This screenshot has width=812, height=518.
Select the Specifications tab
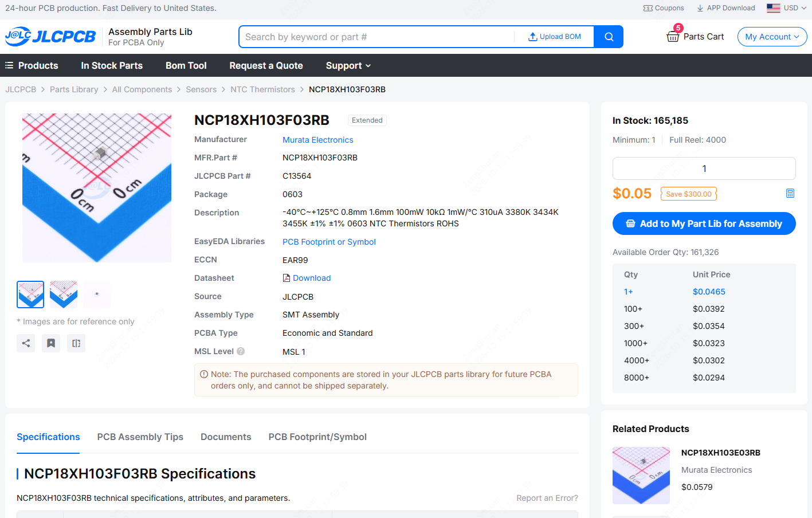(x=48, y=437)
